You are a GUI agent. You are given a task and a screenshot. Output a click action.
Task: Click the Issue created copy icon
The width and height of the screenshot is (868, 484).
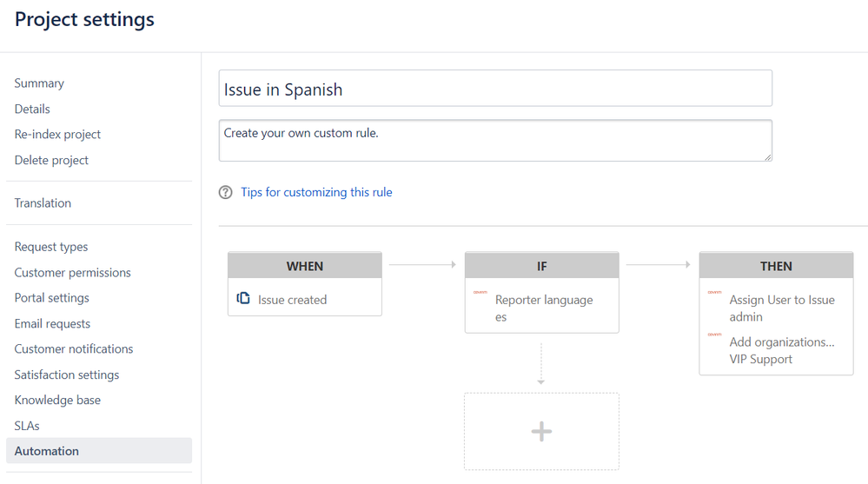point(243,299)
